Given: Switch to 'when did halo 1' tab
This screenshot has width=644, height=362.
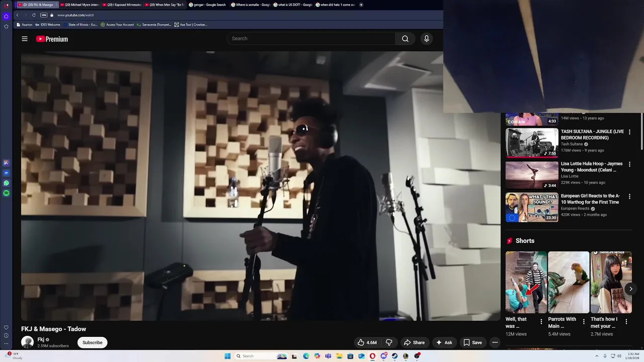Looking at the screenshot, I should [x=336, y=5].
